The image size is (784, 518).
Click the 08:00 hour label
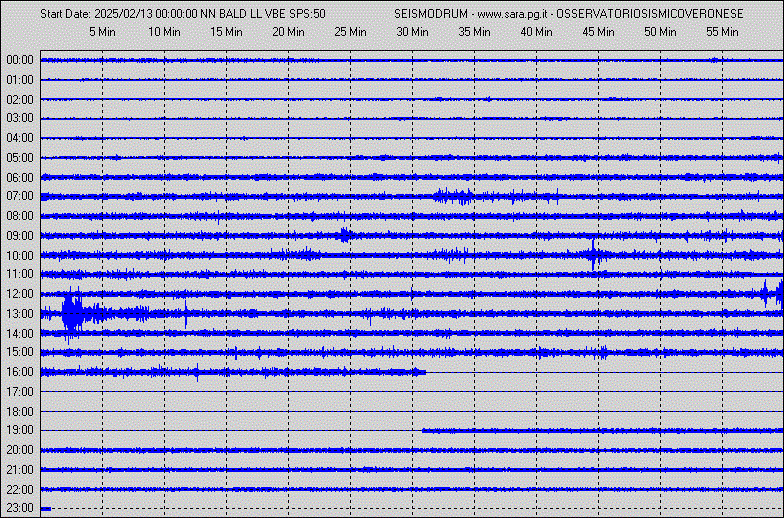20,216
